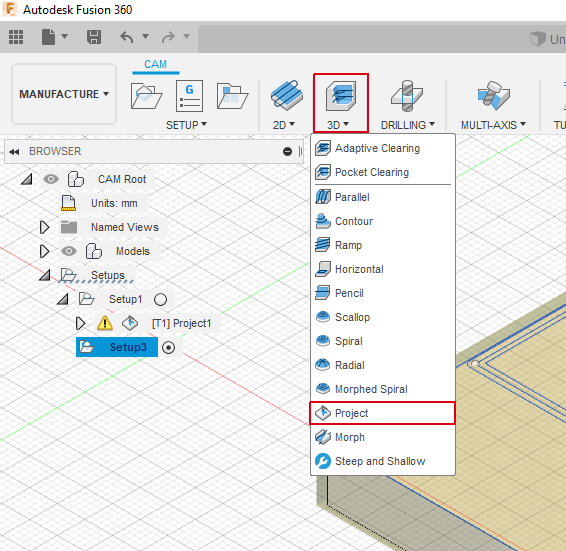Image resolution: width=566 pixels, height=551 pixels.
Task: Select the CAM Root item
Action: tap(122, 179)
